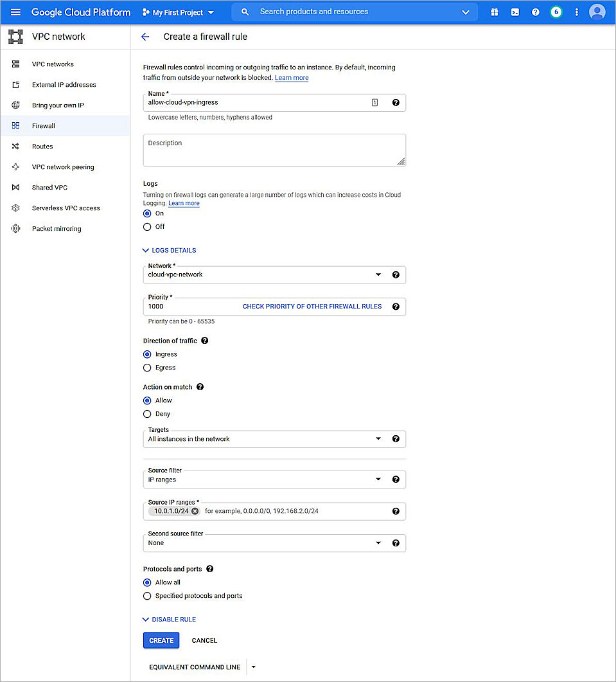Open Check Priority of Other Firewall Rules

pos(312,306)
